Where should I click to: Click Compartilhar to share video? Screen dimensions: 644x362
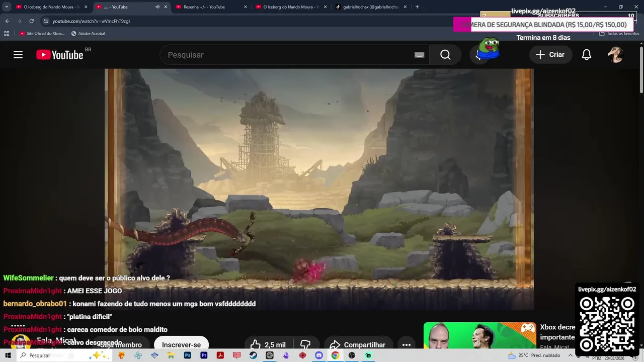pos(358,344)
